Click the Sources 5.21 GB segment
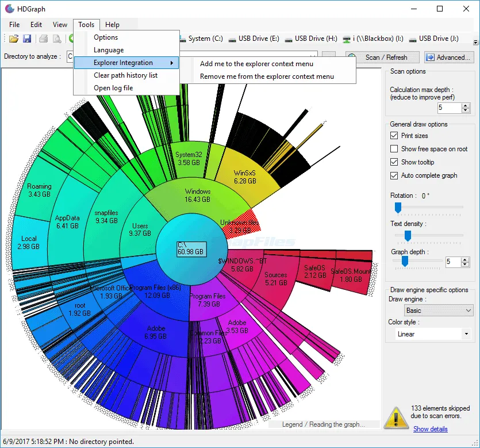This screenshot has width=480, height=448. [276, 279]
